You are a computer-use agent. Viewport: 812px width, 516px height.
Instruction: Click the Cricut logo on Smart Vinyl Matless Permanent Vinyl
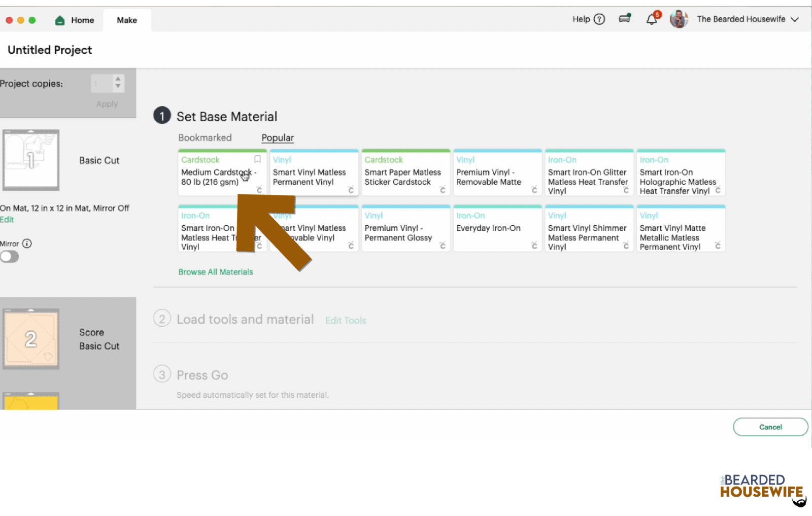(x=350, y=190)
